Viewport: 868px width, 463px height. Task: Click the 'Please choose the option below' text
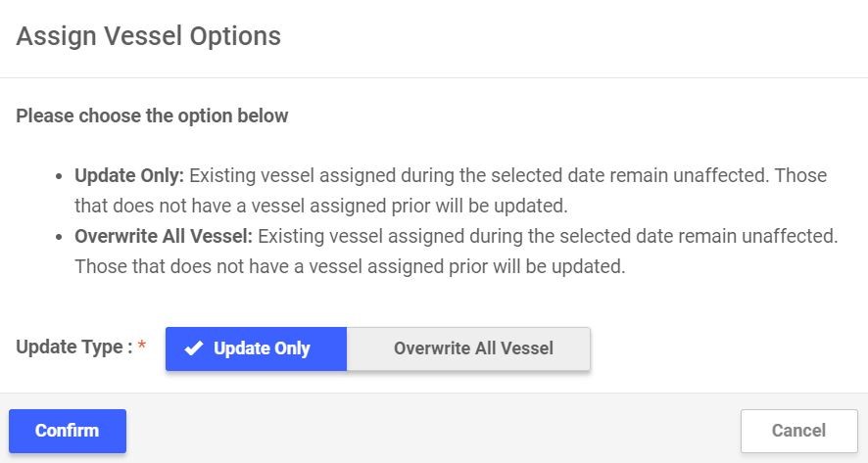click(152, 116)
